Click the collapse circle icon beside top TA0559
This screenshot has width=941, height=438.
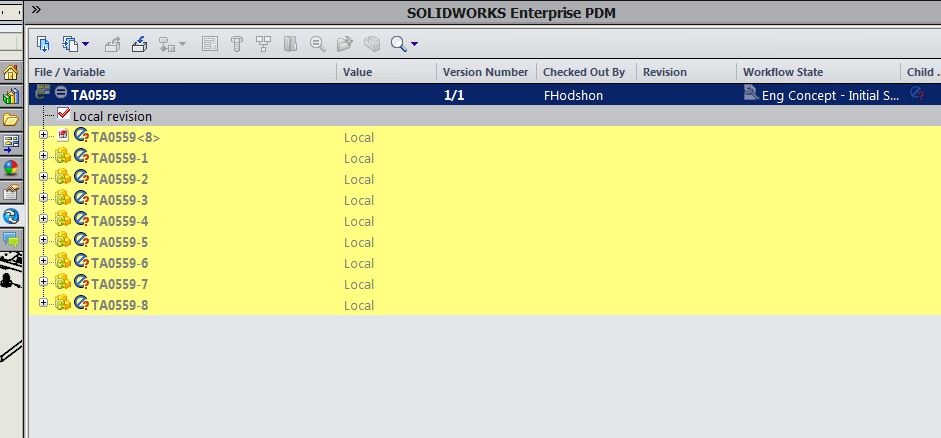click(61, 93)
